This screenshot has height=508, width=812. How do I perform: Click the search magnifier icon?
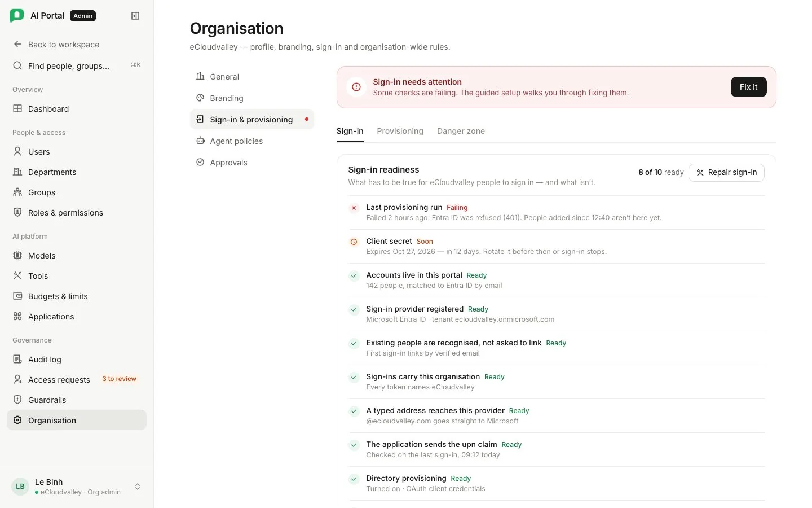[17, 65]
